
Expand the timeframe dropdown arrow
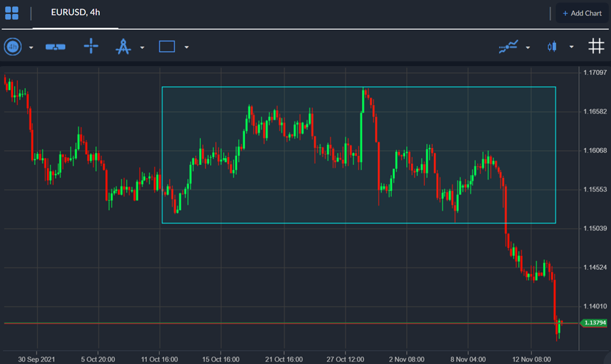point(31,48)
